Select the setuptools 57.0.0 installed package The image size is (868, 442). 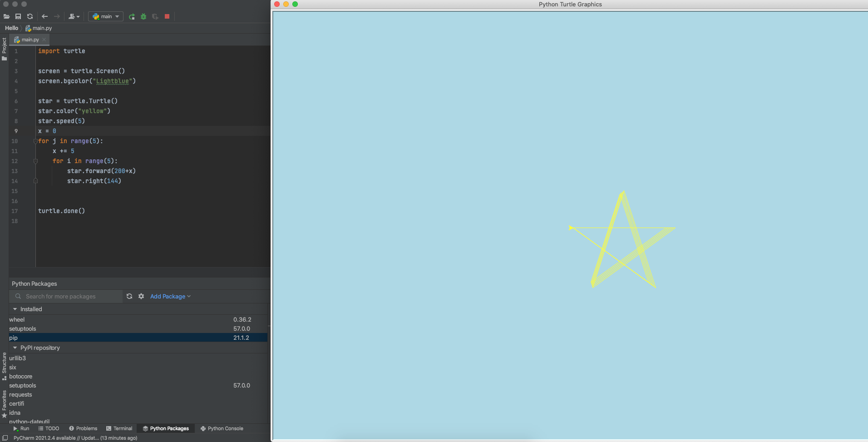click(x=138, y=328)
